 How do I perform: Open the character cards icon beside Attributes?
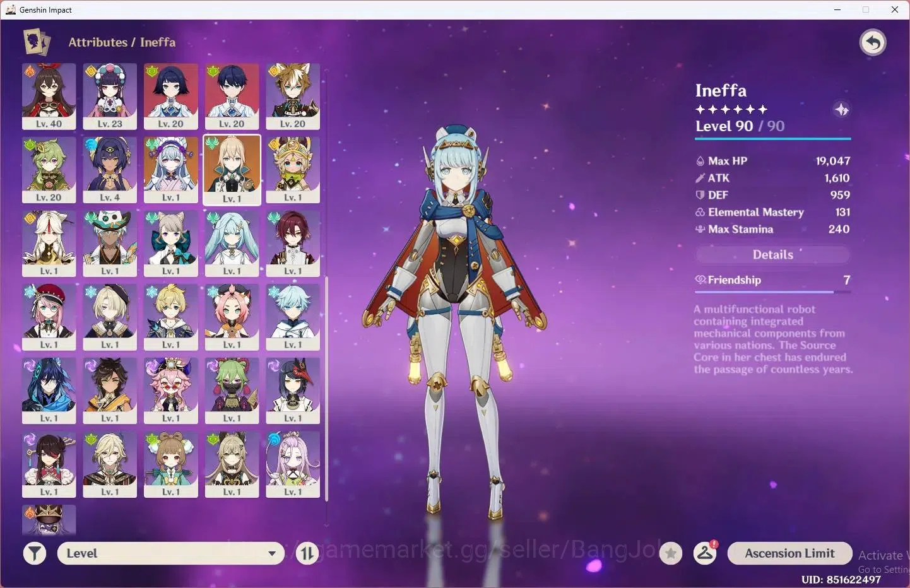(37, 42)
